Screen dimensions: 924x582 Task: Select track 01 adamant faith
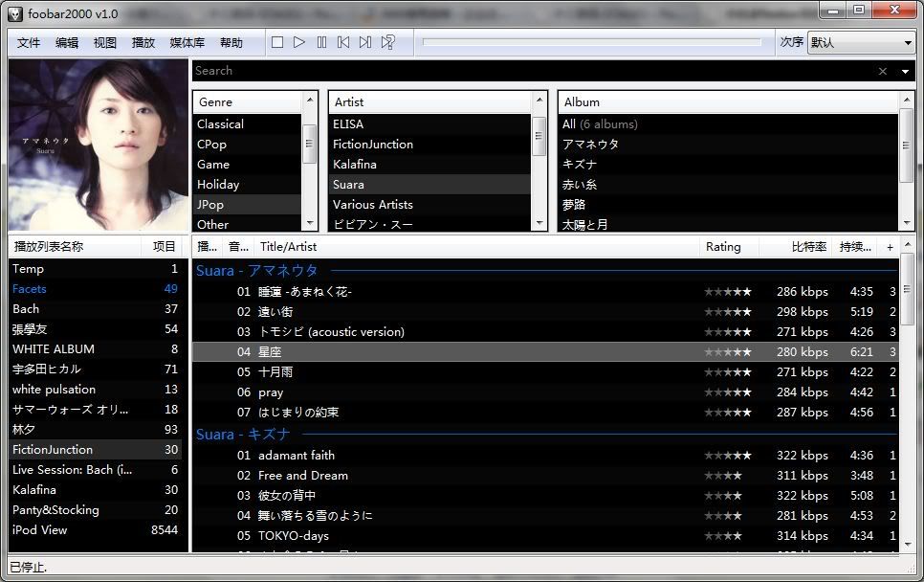click(545, 456)
